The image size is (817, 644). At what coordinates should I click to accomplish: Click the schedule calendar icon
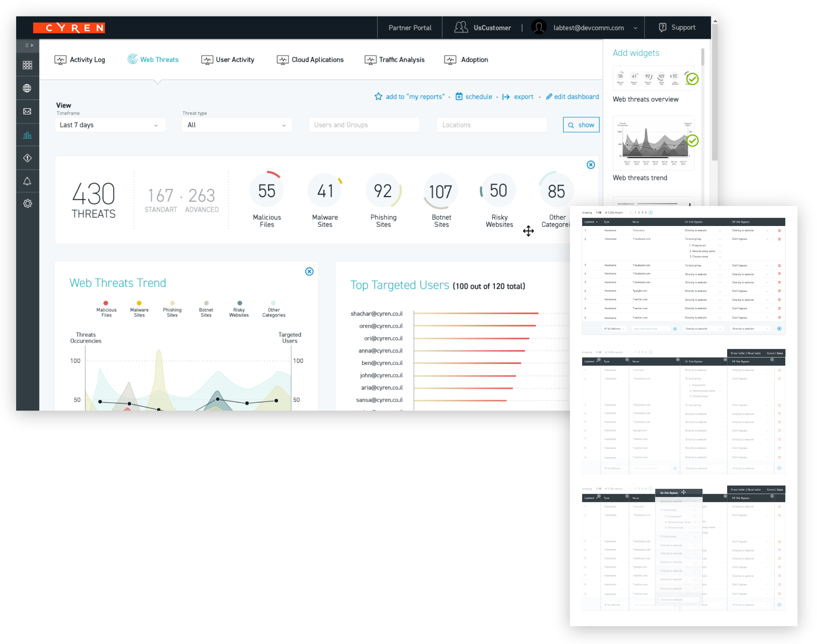pyautogui.click(x=458, y=97)
